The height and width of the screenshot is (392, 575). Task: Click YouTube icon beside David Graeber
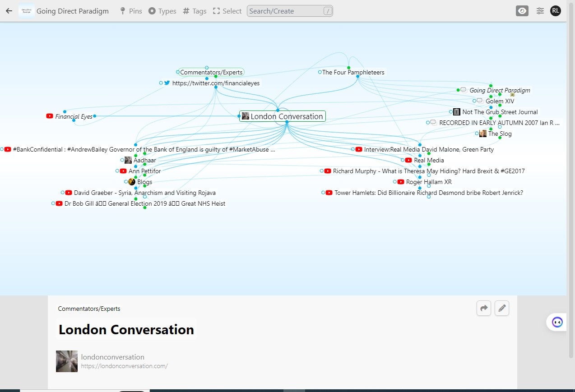pyautogui.click(x=69, y=193)
